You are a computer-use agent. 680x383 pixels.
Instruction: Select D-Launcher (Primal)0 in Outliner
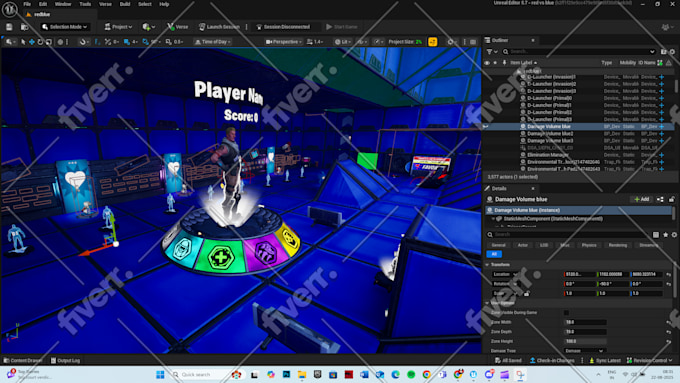(549, 98)
